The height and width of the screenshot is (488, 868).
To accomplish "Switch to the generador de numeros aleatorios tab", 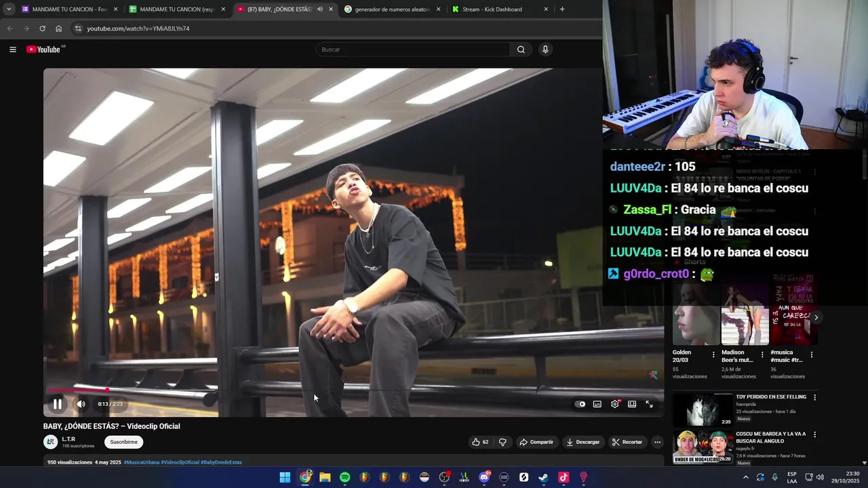I will point(393,9).
